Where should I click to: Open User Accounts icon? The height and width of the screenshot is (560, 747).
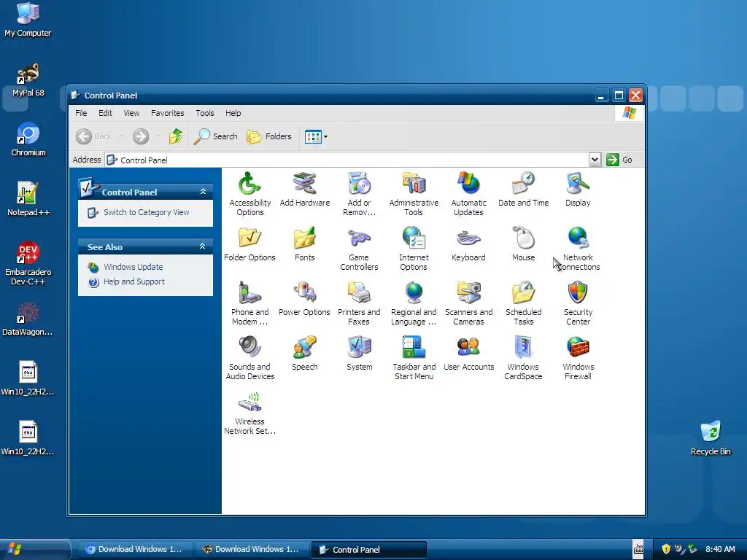pyautogui.click(x=468, y=354)
